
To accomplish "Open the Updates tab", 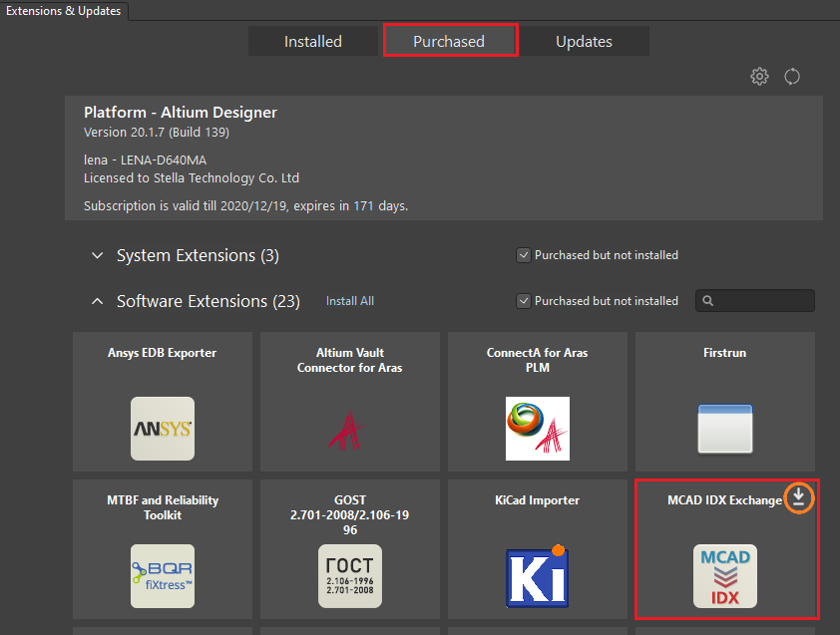I will (x=584, y=41).
